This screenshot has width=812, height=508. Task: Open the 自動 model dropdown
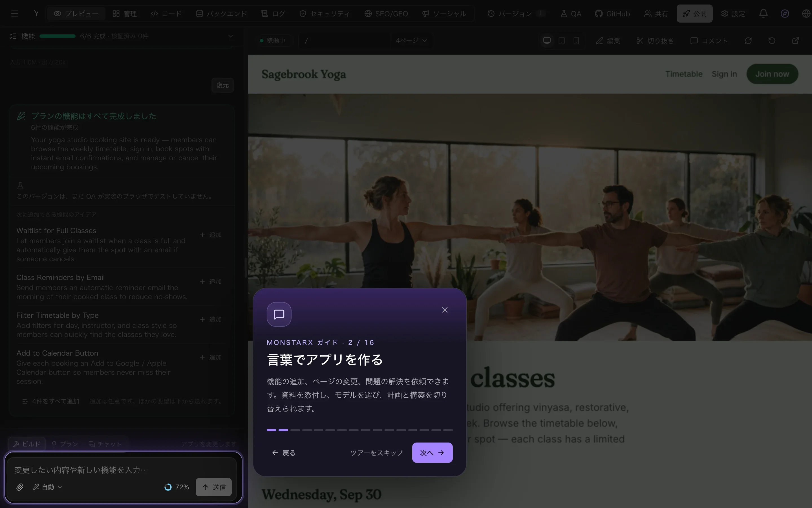(x=47, y=487)
